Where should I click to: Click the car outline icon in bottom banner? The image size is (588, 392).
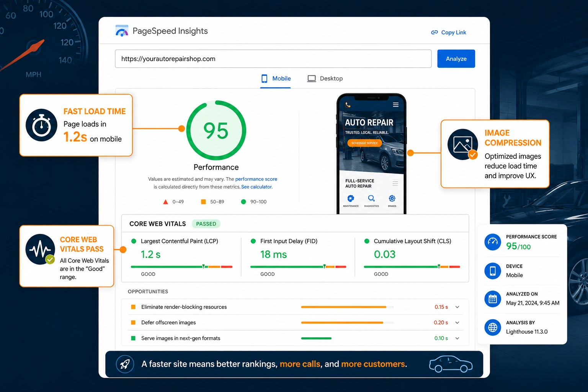(451, 364)
